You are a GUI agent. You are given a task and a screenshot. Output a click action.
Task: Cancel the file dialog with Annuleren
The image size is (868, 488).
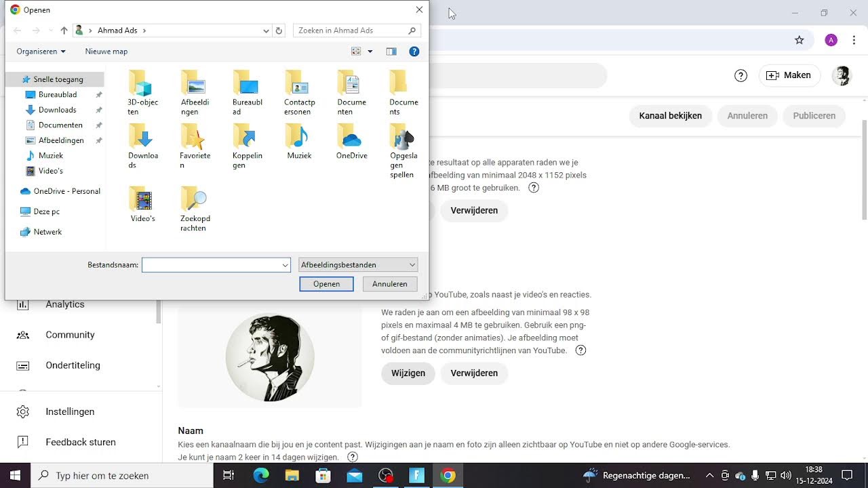tap(390, 284)
